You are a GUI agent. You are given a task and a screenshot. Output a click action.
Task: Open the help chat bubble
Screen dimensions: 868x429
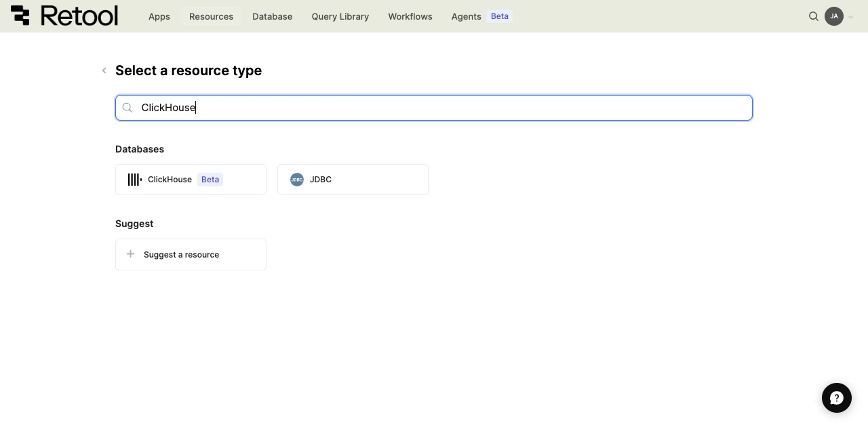(836, 398)
